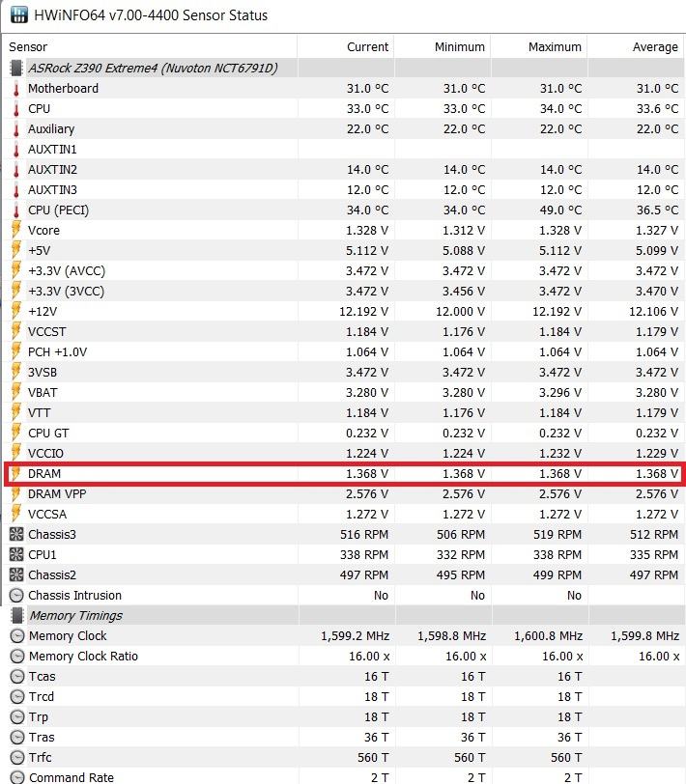This screenshot has width=686, height=784.
Task: Click Chassis2 maximum value 499 RPM
Action: click(557, 575)
